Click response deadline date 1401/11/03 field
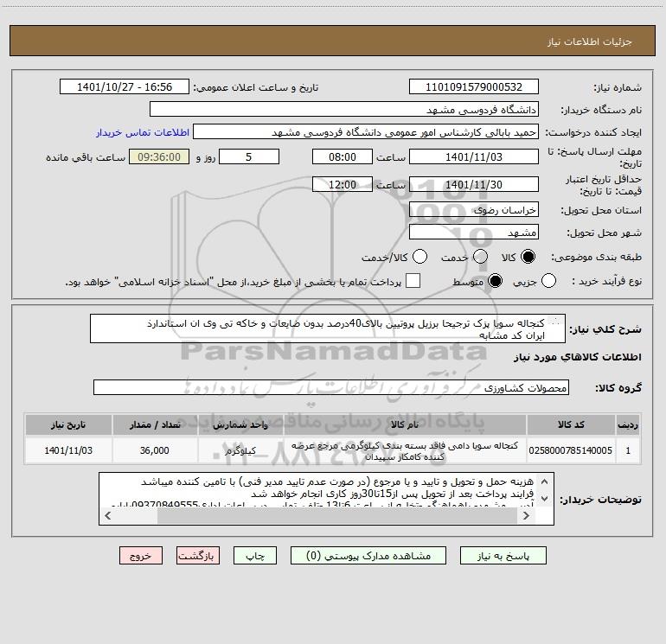The height and width of the screenshot is (644, 666). (x=474, y=157)
